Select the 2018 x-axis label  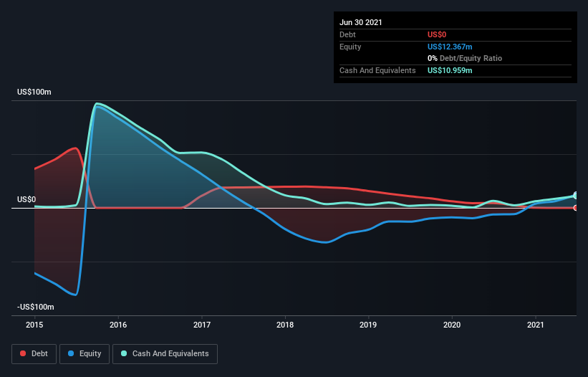(285, 325)
